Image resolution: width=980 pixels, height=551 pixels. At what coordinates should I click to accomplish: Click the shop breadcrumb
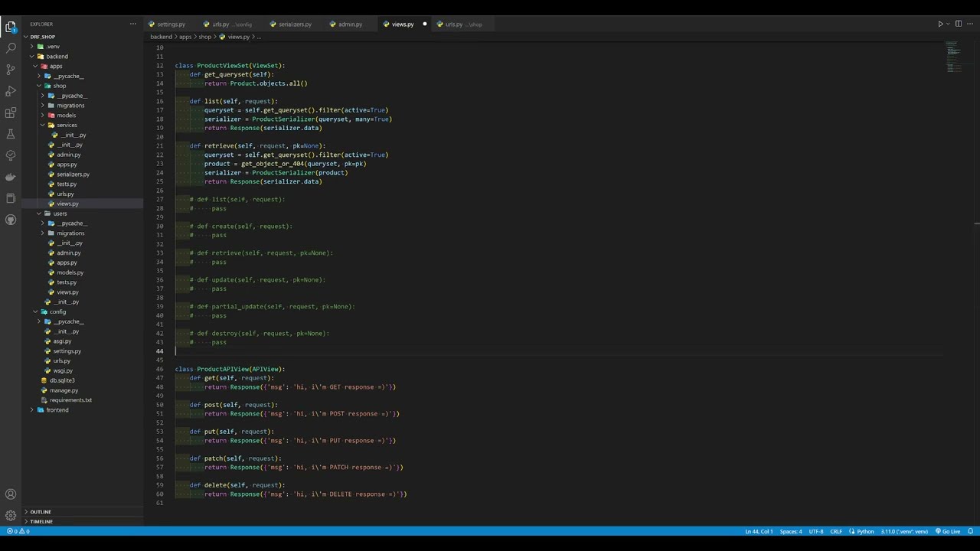pos(205,37)
